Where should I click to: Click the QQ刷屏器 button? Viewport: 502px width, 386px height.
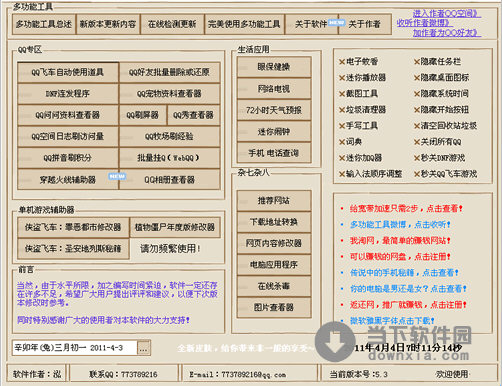[x=143, y=115]
